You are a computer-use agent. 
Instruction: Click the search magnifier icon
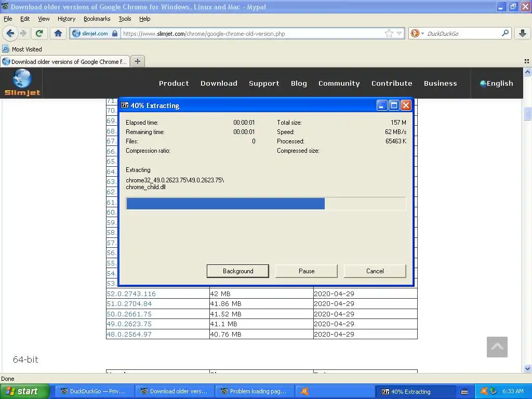click(505, 33)
